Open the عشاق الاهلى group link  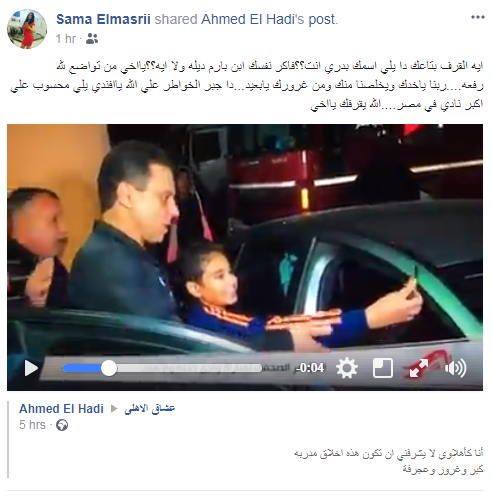coord(150,409)
